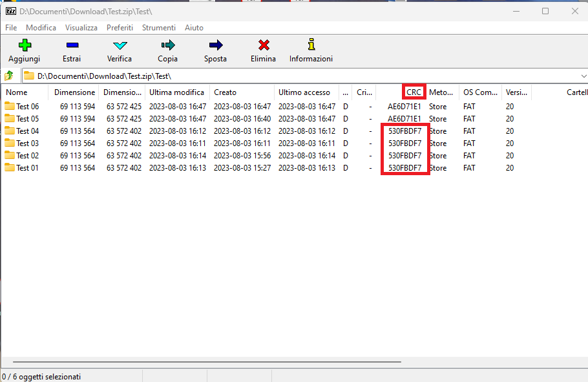Run Verifica with the checkmark icon

coord(120,45)
